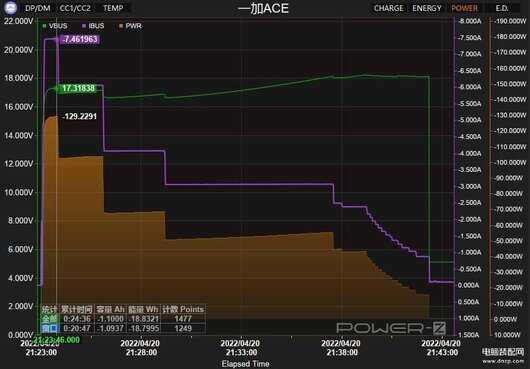Open the ENERGY view
This screenshot has width=530, height=369.
tap(427, 8)
